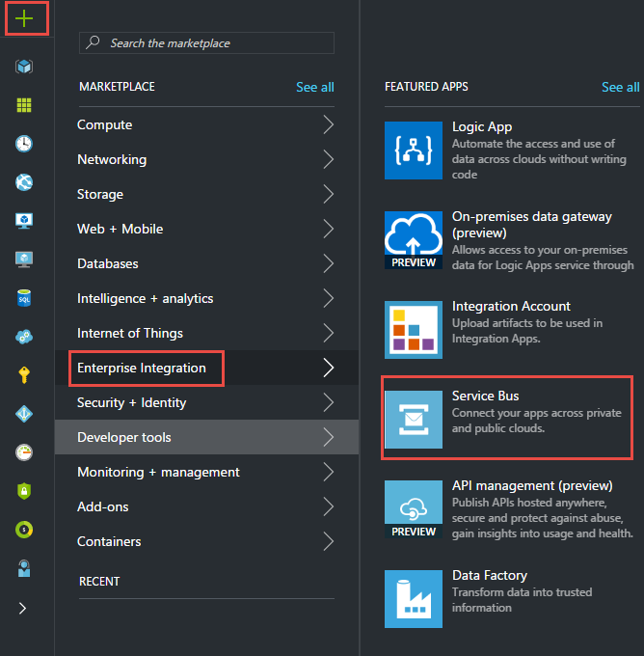
Task: Click Security + Identity label
Action: pos(132,402)
